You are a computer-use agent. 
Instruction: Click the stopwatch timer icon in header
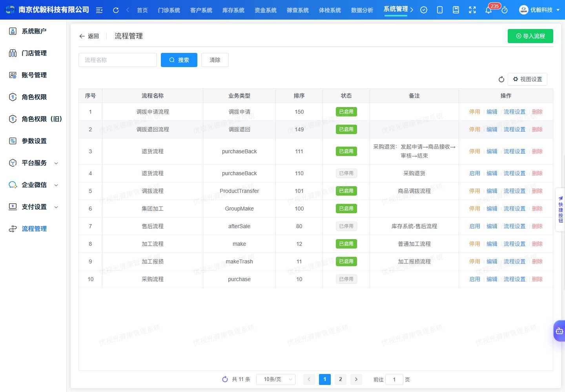click(x=505, y=10)
